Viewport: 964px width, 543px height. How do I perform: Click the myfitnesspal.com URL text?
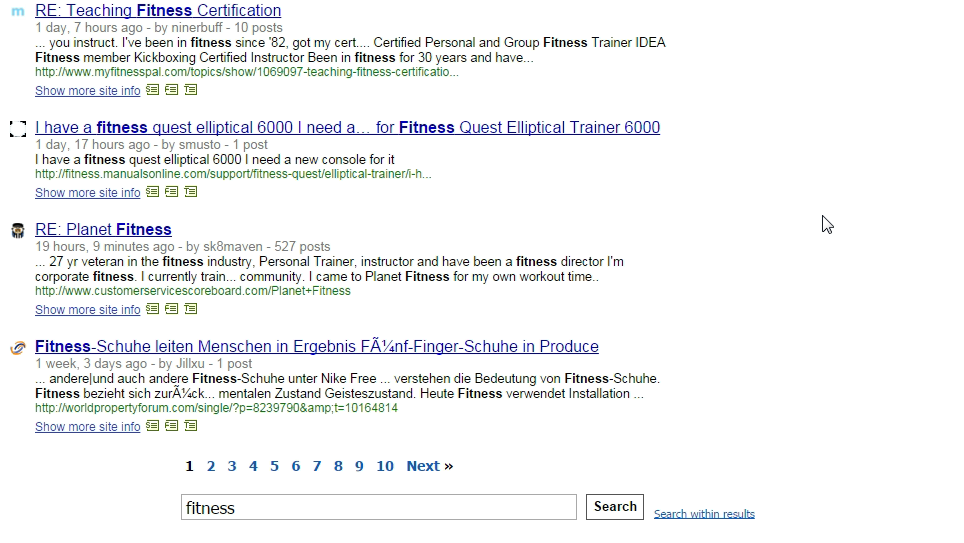click(247, 72)
